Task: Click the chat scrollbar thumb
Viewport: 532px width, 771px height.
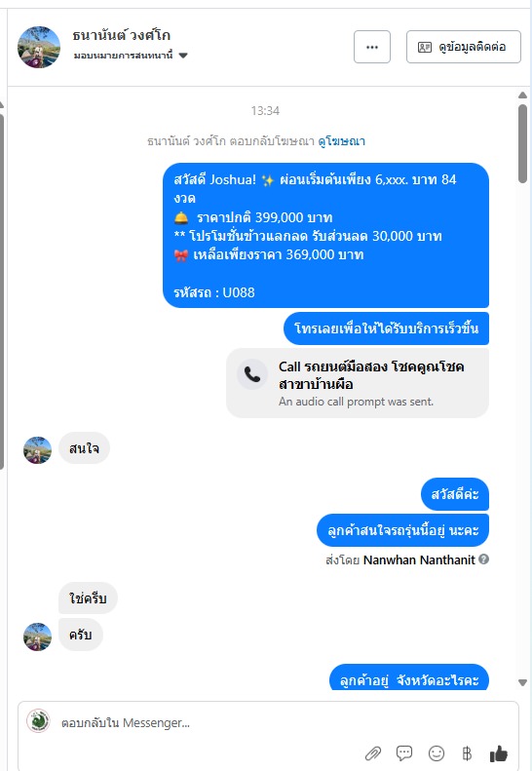Action: coord(522,143)
